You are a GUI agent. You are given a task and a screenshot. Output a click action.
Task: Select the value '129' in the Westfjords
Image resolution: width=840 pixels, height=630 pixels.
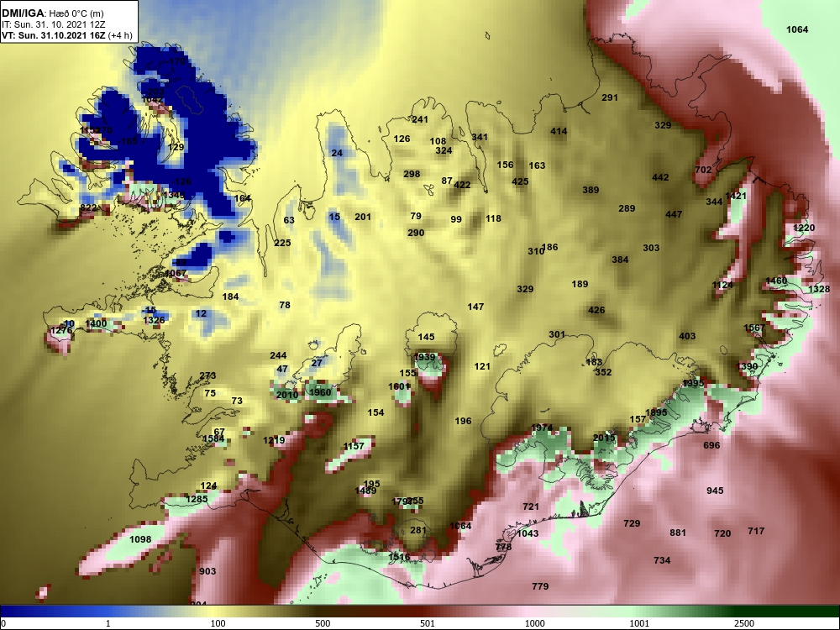coord(176,147)
